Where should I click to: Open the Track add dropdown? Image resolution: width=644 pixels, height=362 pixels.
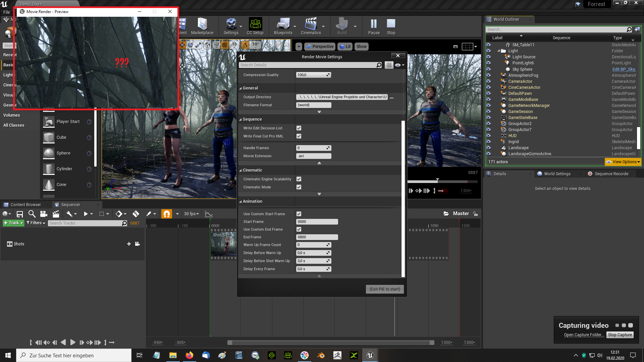tap(13, 223)
